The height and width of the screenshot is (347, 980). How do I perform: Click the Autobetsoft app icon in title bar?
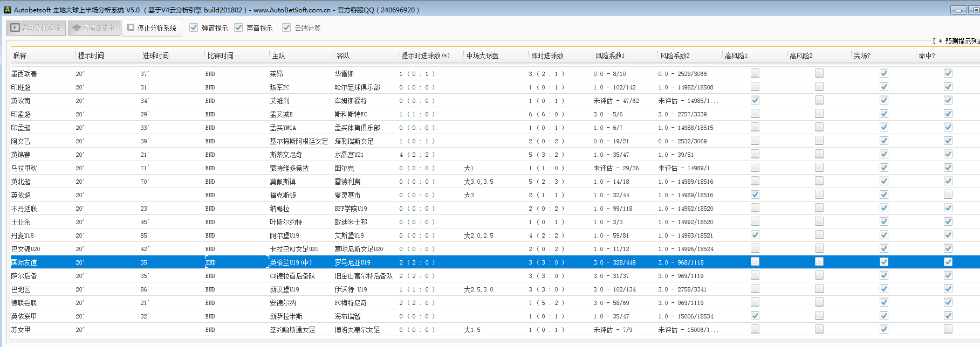pyautogui.click(x=7, y=10)
